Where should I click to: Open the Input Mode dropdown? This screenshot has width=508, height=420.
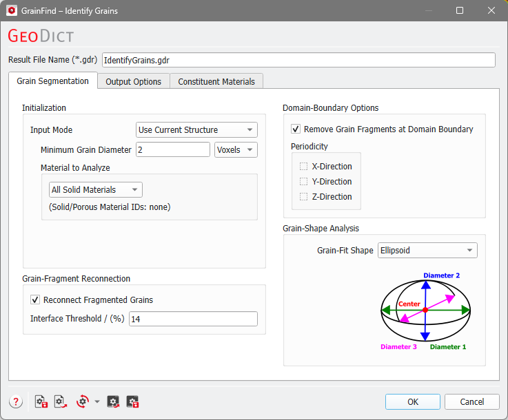196,129
